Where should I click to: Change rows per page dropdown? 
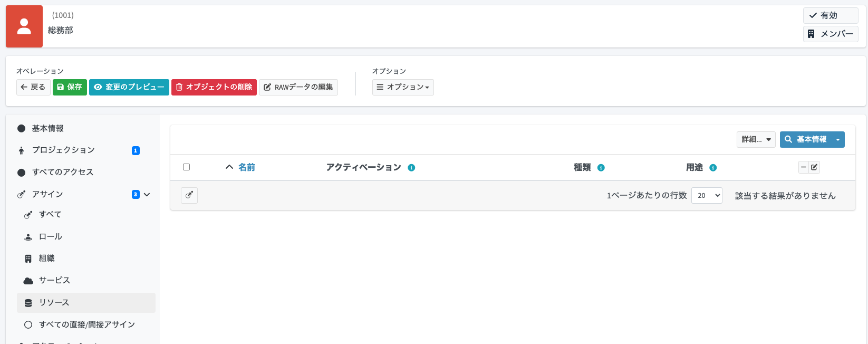707,195
